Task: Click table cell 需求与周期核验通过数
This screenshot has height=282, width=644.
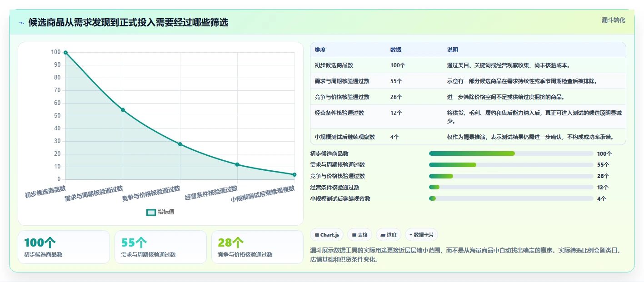Action: click(342, 81)
